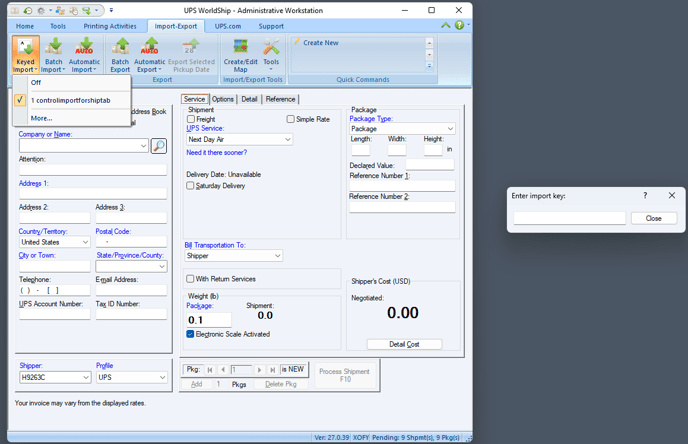
Task: Check the Saturday Delivery option
Action: pos(190,186)
